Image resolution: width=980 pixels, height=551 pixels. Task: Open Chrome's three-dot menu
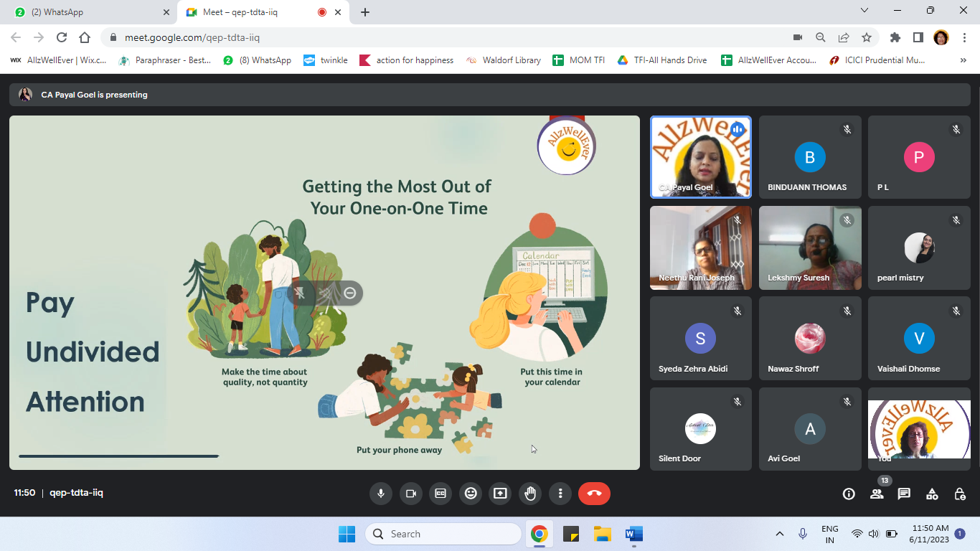coord(963,37)
